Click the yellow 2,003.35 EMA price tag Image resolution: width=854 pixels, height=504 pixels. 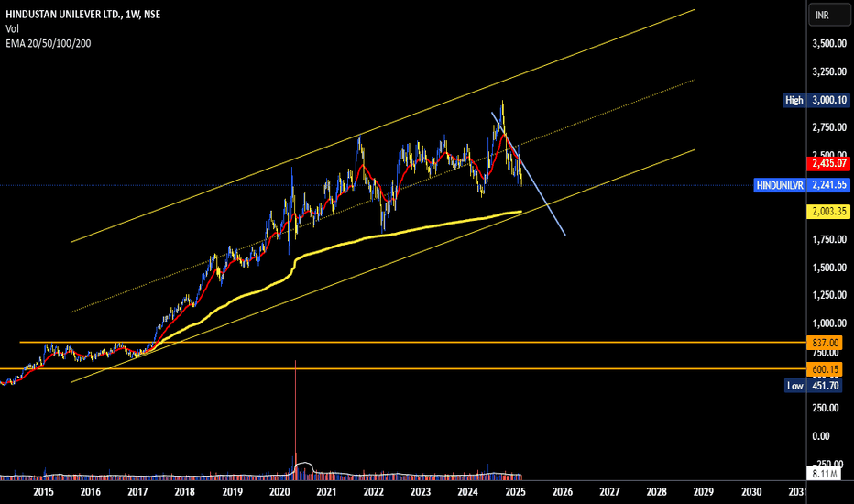pos(828,212)
